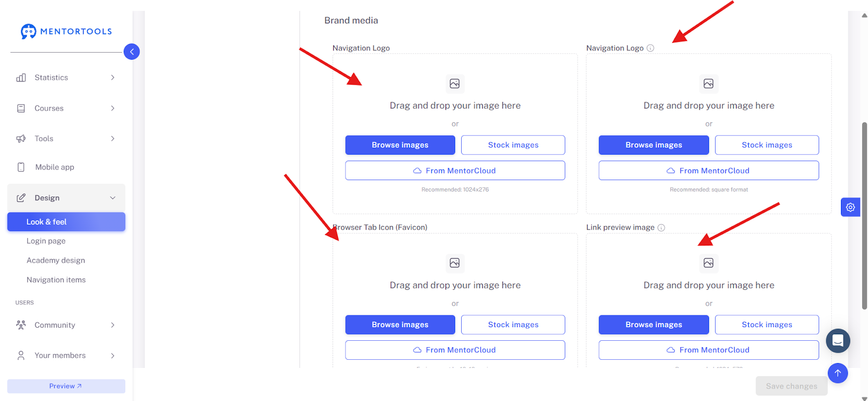Open the Login page menu item
This screenshot has width=868, height=401.
point(46,241)
